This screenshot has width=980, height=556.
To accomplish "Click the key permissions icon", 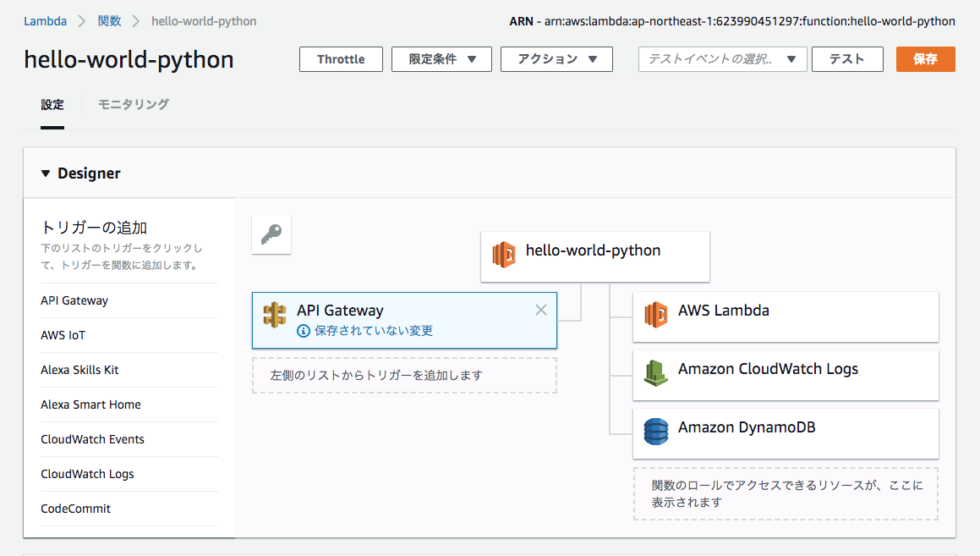I will [271, 234].
